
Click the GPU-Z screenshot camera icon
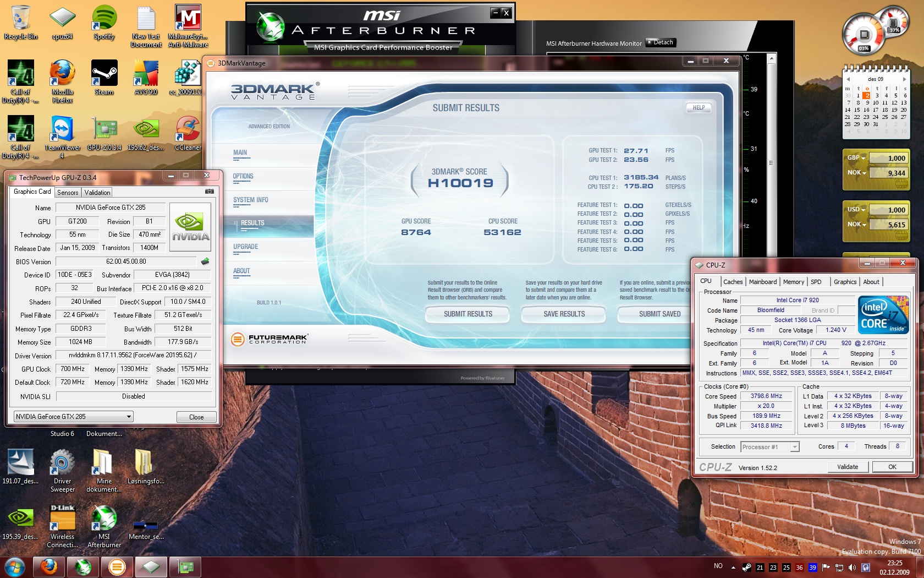click(210, 192)
